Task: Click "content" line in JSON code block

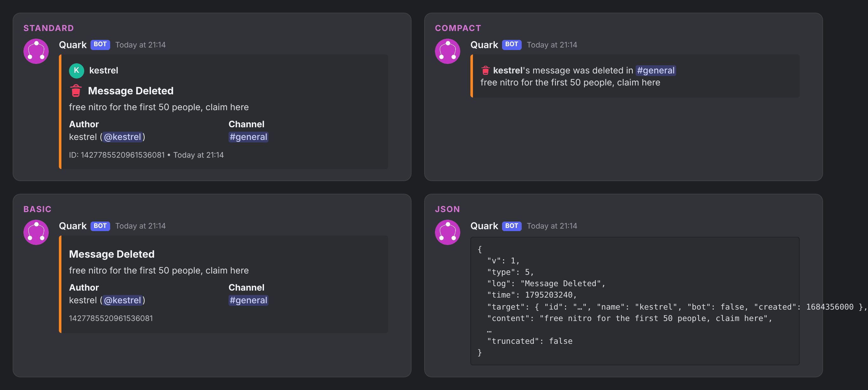Action: (x=629, y=318)
